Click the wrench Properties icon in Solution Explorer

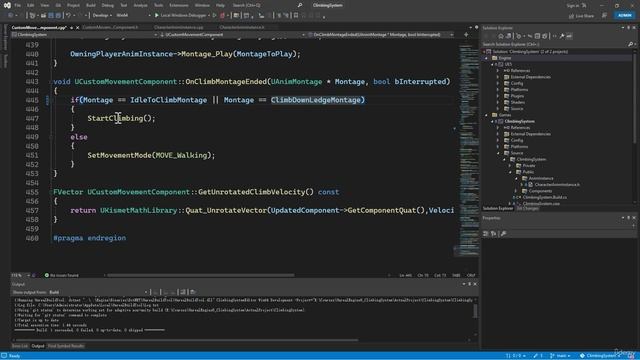(562, 36)
